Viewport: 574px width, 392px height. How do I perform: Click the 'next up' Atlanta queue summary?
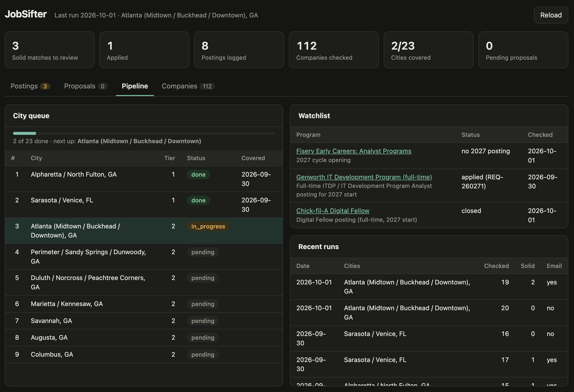[107, 141]
